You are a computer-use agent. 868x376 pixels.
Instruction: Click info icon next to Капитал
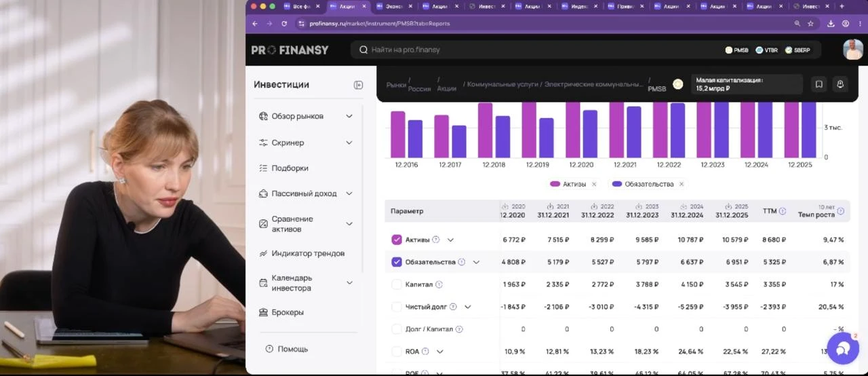click(x=439, y=284)
